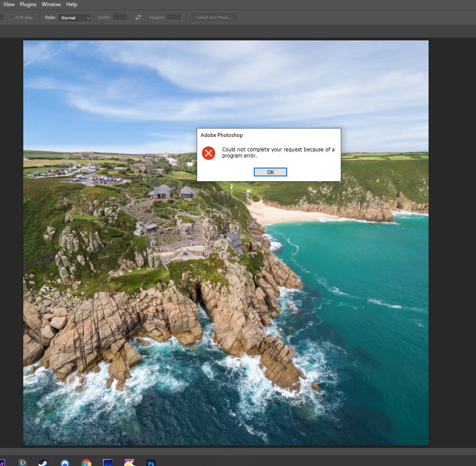Open the Plugins menu
Image resolution: width=476 pixels, height=466 pixels.
(x=28, y=4)
